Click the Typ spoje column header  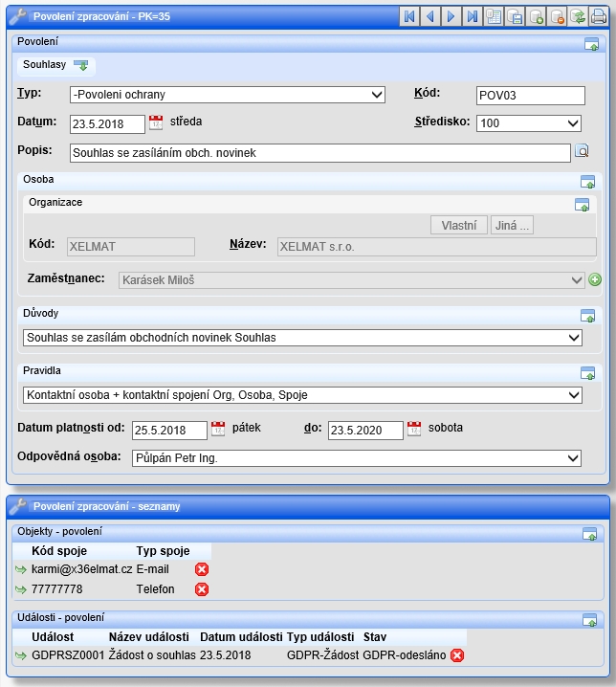click(163, 551)
